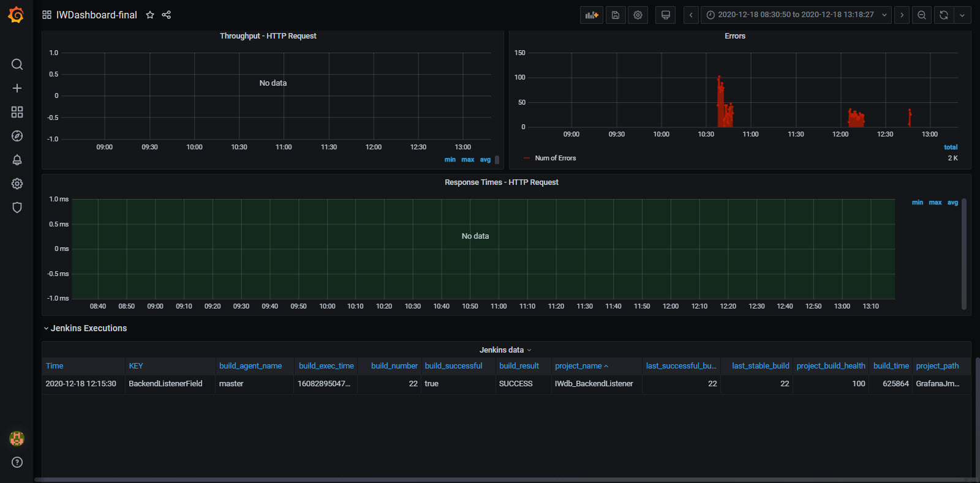Open the search icon in sidebar
980x483 pixels.
tap(17, 64)
